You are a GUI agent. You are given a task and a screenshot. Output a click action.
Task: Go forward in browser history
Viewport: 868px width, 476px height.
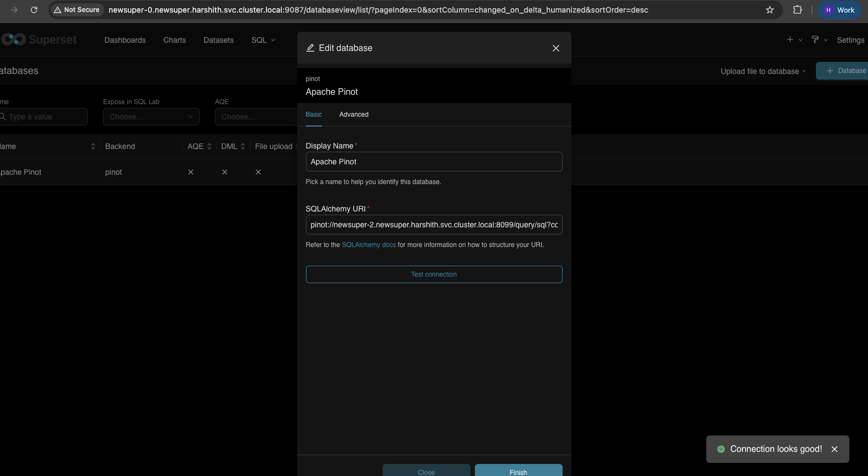[14, 10]
